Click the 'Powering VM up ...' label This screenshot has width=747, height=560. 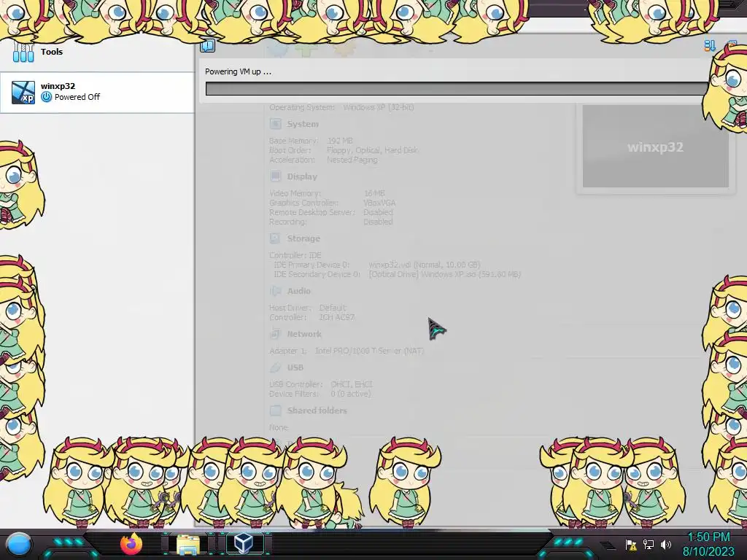click(x=238, y=71)
